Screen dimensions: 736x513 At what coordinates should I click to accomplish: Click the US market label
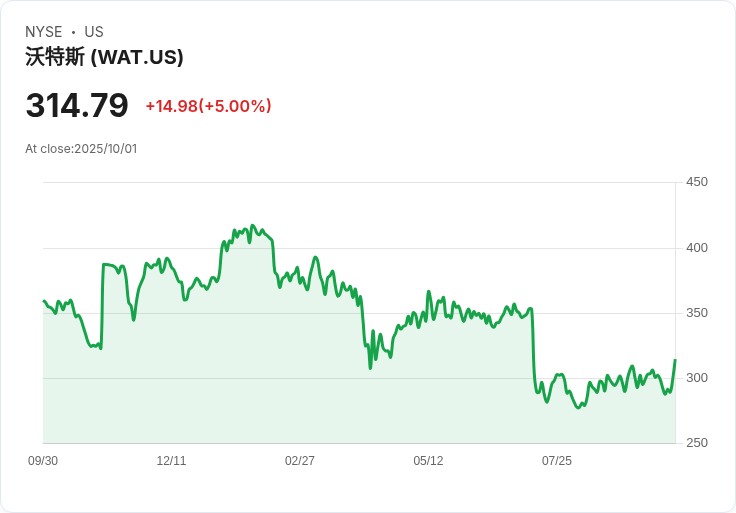click(94, 32)
